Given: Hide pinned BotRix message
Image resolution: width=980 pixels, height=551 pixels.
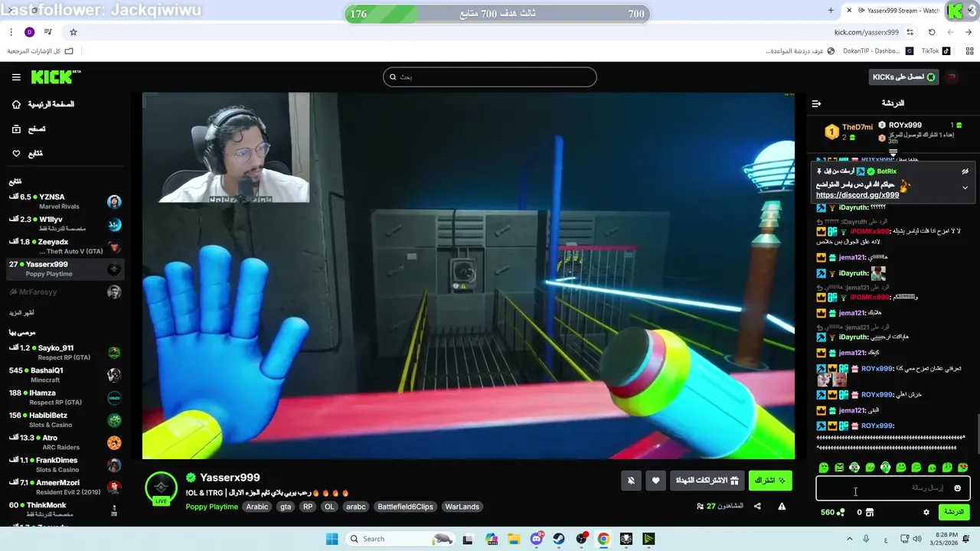Looking at the screenshot, I should click(x=965, y=171).
